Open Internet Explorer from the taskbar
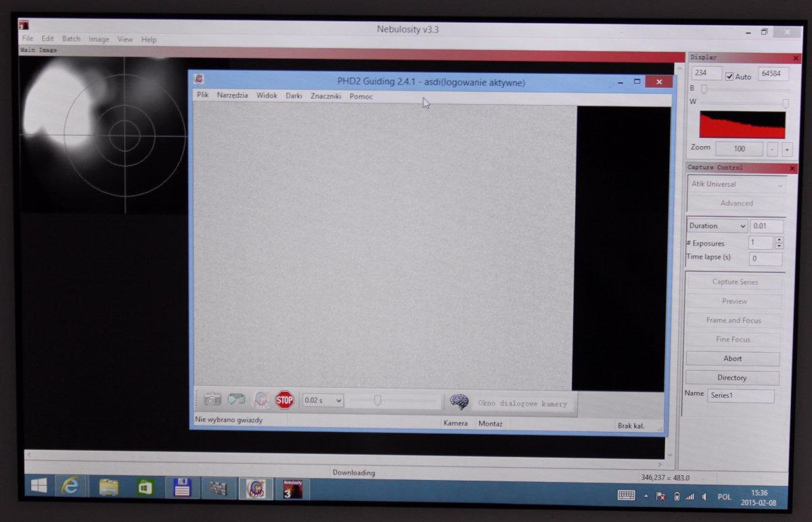 click(x=70, y=486)
